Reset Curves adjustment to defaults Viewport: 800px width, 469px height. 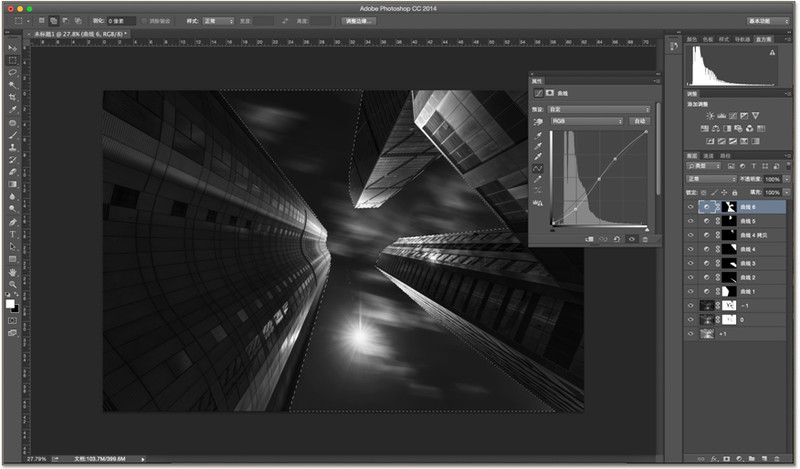(617, 239)
